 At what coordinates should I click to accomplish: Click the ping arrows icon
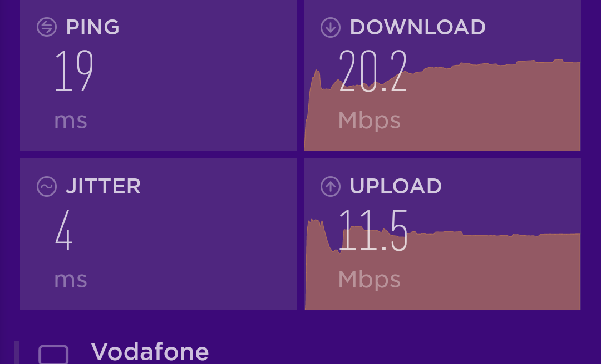(47, 27)
